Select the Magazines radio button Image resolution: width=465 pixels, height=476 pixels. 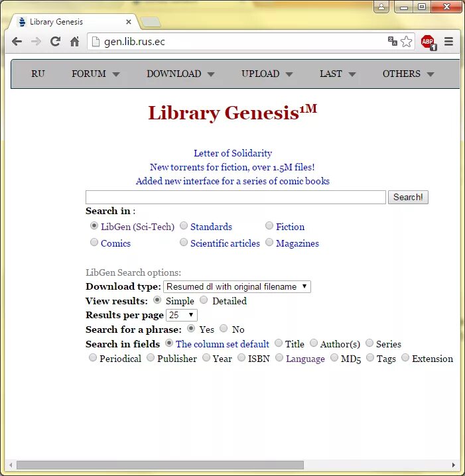(269, 242)
